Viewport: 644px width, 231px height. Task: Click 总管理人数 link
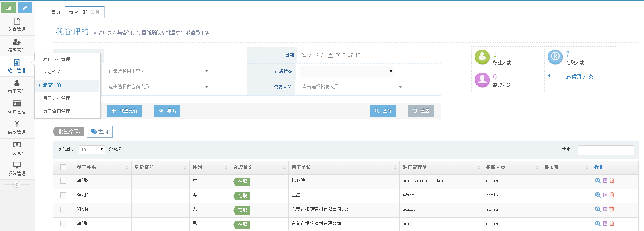click(579, 76)
